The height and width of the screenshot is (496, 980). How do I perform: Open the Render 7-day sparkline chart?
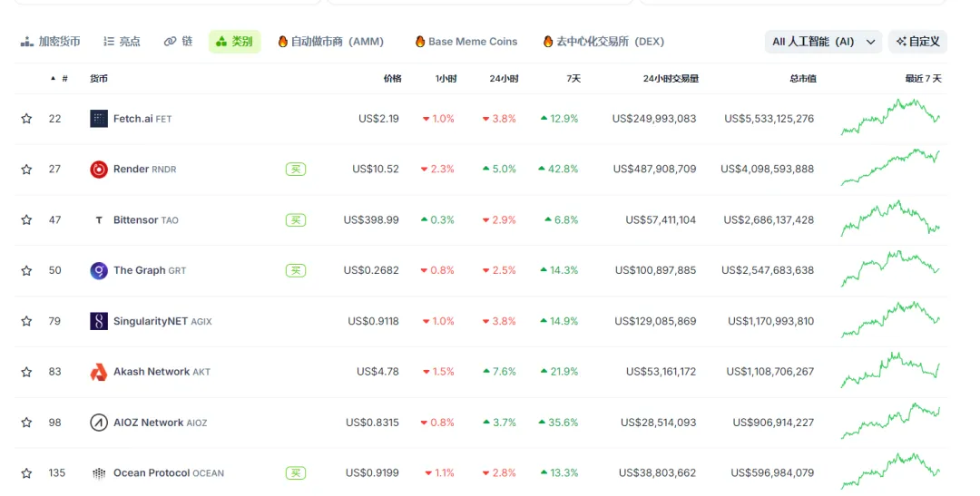click(890, 169)
